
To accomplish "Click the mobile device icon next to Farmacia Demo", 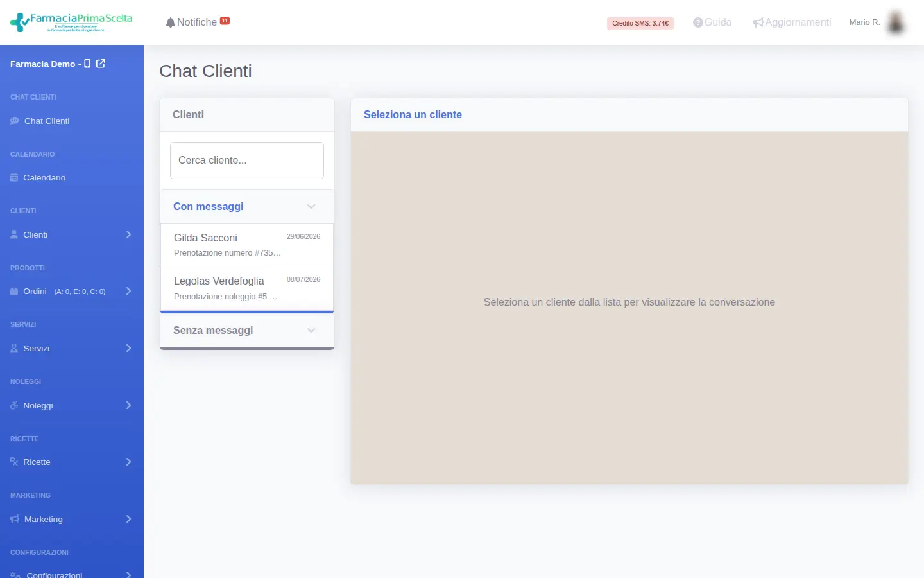I will click(87, 64).
